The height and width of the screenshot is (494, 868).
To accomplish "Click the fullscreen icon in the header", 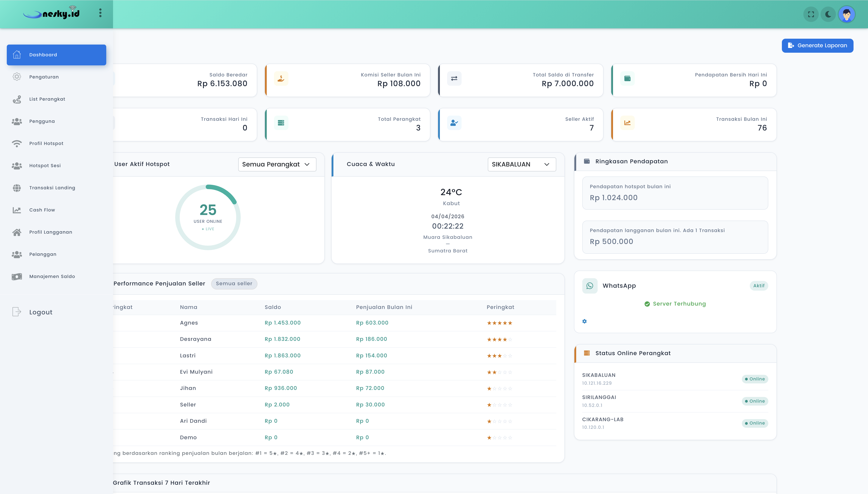I will (x=811, y=14).
